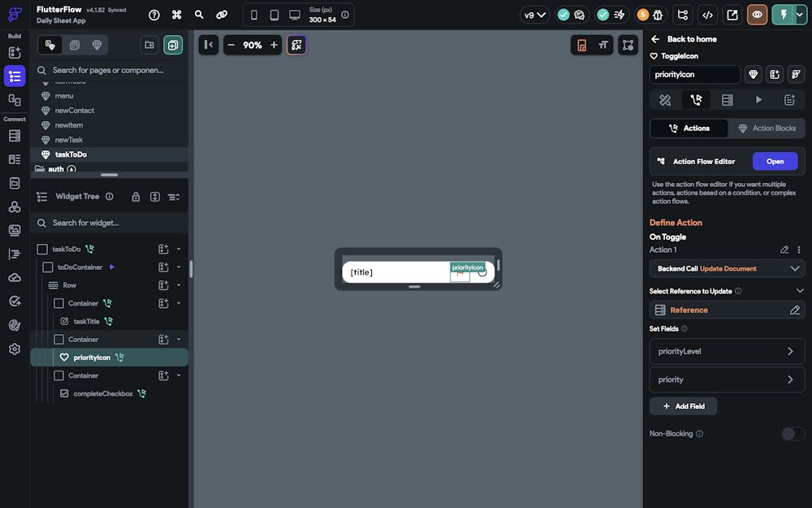Toggle the bounding box icon on canvas toolbar
This screenshot has width=812, height=508.
[628, 45]
